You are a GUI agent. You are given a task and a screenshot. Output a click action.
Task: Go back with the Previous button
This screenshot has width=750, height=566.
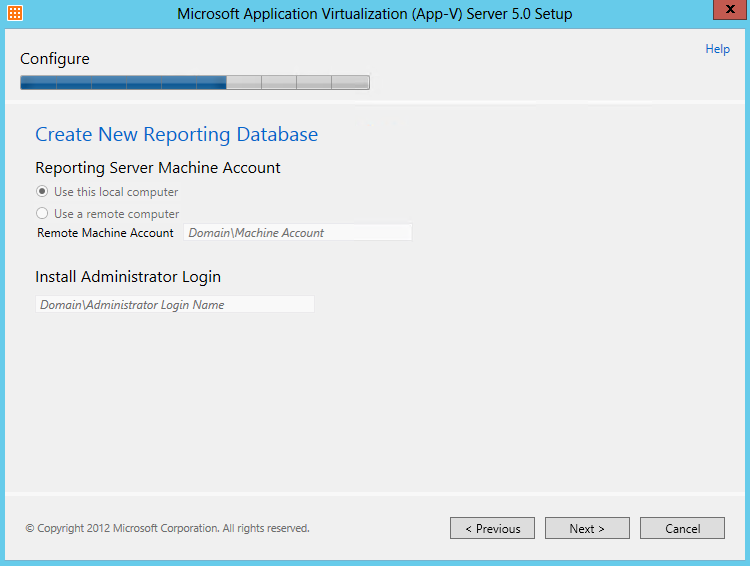click(492, 528)
